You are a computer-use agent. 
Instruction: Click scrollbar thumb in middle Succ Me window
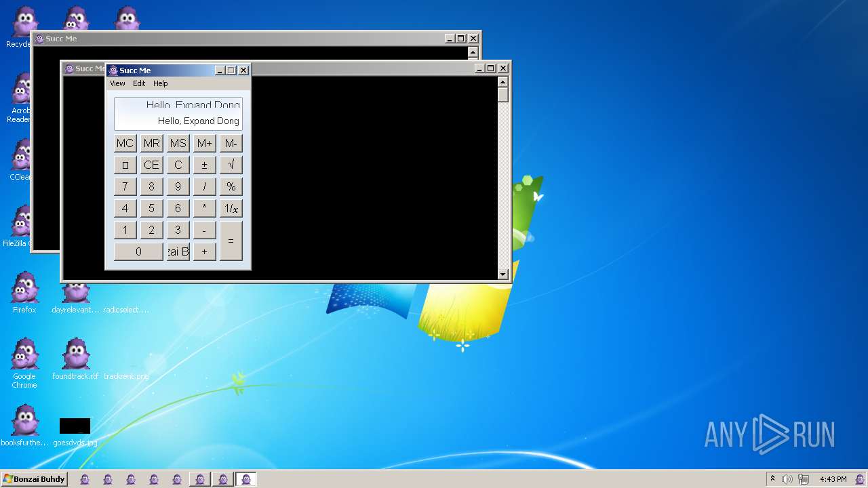(x=502, y=94)
